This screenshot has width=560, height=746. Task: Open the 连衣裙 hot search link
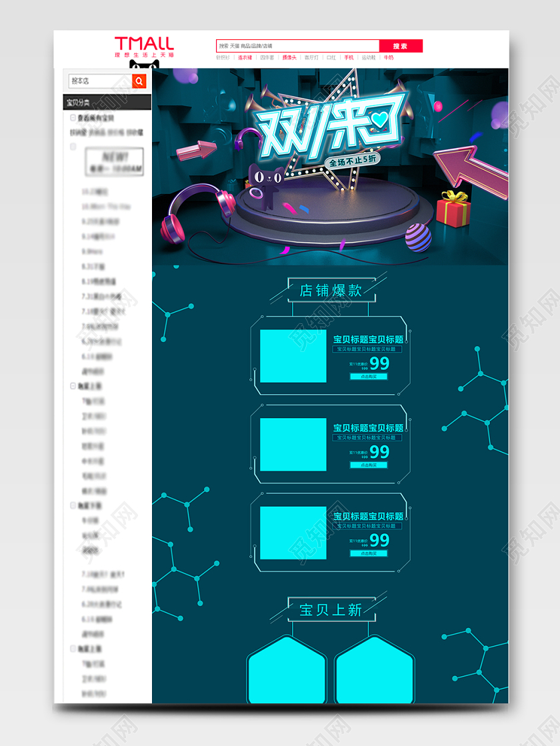245,58
